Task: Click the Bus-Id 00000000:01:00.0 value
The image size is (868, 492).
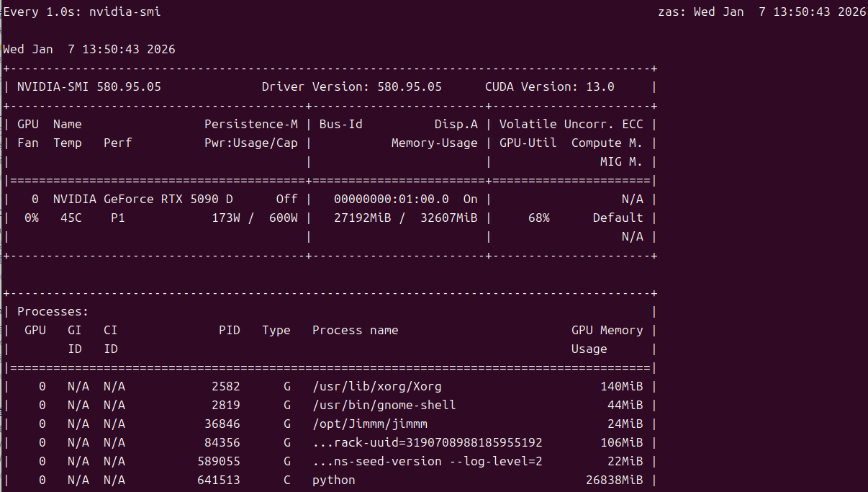Action: click(392, 199)
